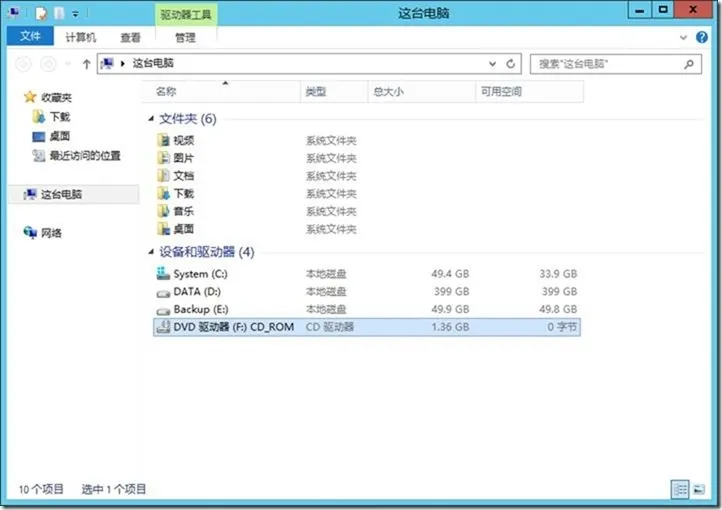Click the quick access properties icon
The height and width of the screenshot is (510, 722).
point(41,13)
